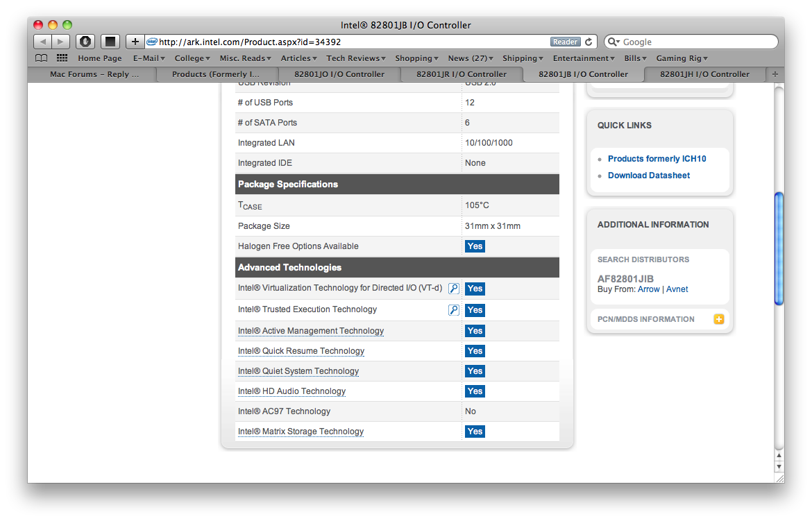Buy from Avnet distributor link
The image size is (812, 521).
677,289
